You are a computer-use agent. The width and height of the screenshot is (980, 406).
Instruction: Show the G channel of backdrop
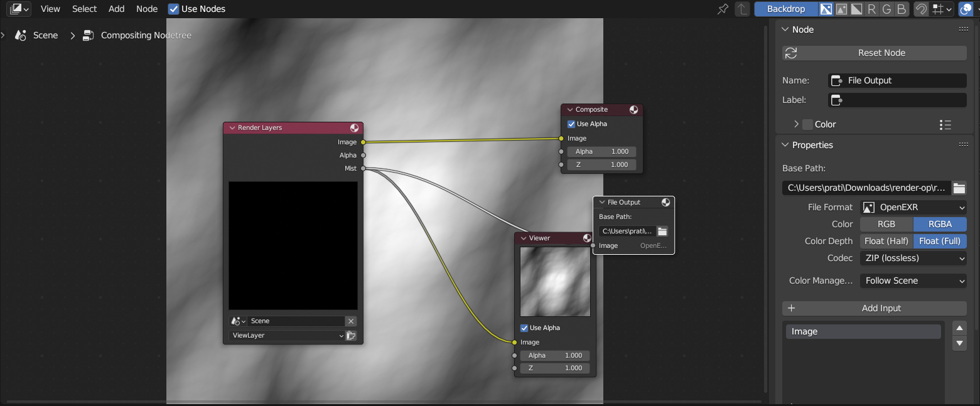tap(886, 9)
